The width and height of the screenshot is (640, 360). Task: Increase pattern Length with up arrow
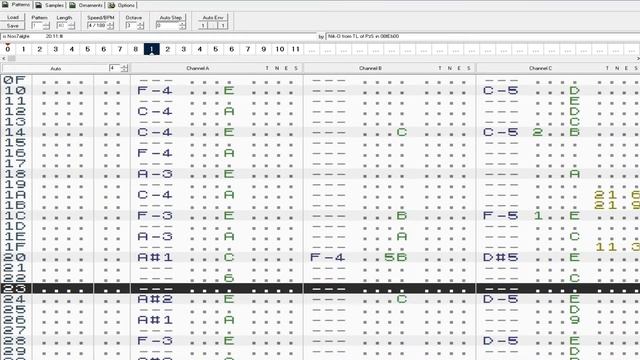(x=71, y=24)
